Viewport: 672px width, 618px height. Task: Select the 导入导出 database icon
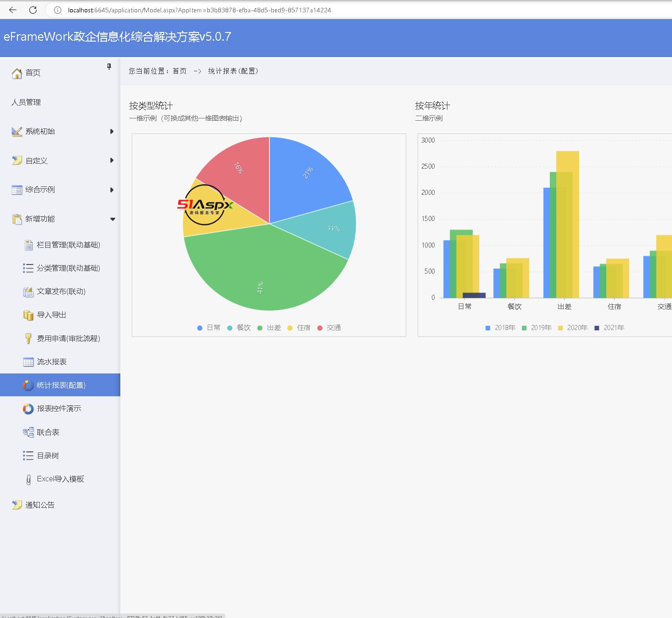[x=28, y=315]
